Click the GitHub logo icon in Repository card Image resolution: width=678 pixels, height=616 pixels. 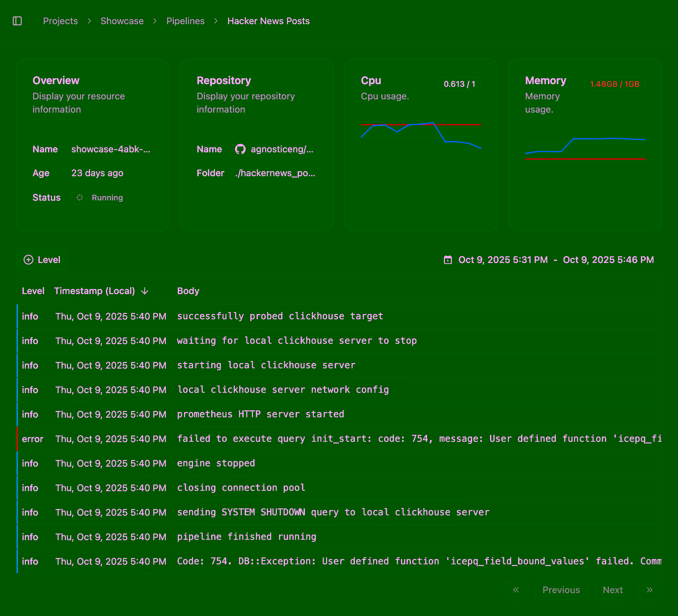[240, 149]
